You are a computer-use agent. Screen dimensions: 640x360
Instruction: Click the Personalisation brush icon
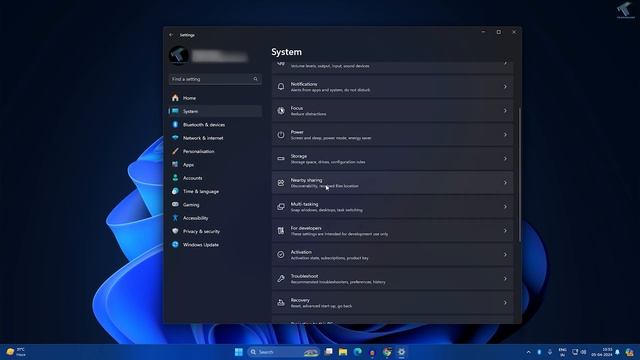coord(175,151)
